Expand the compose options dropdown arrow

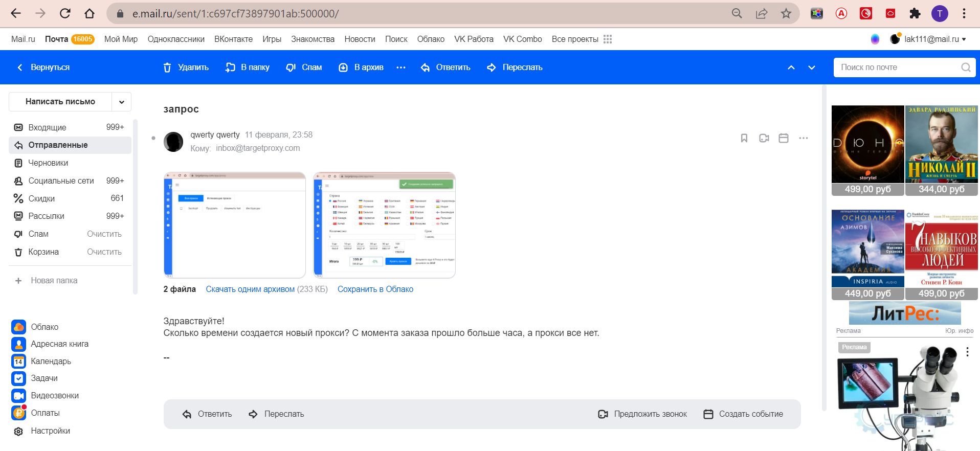click(122, 102)
